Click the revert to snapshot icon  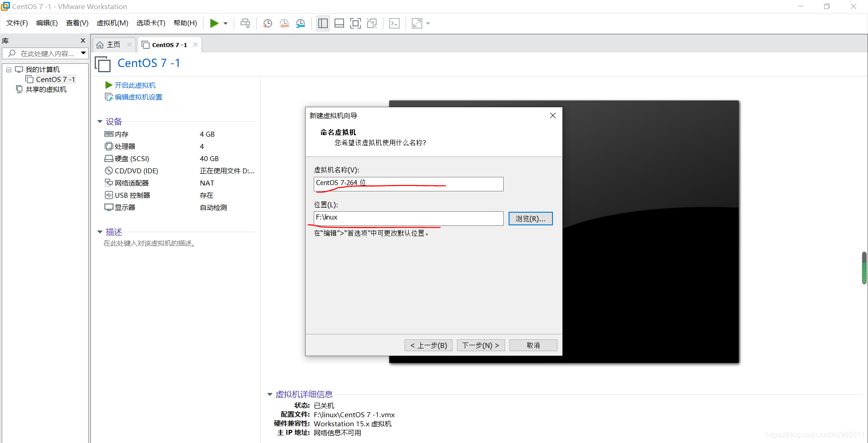(x=284, y=23)
